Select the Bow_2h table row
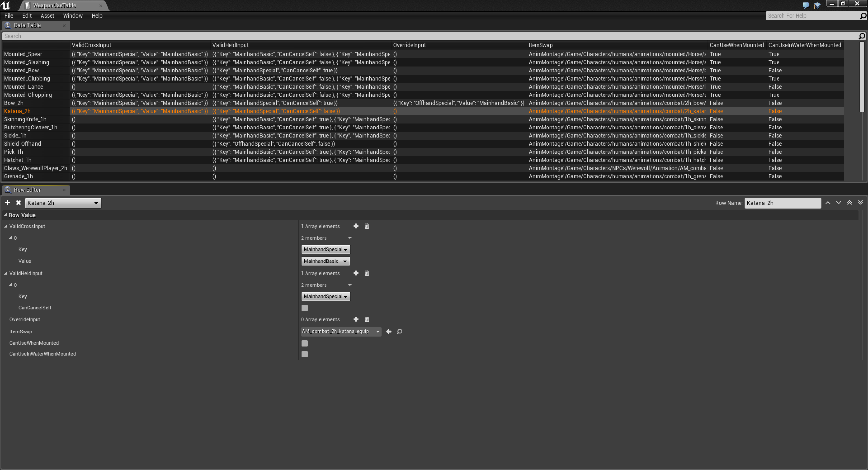The width and height of the screenshot is (868, 470). click(14, 103)
